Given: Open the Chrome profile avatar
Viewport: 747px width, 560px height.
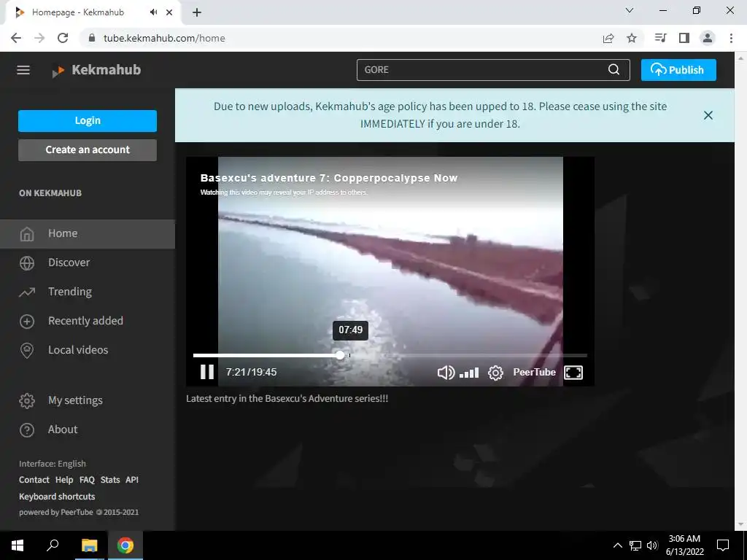Looking at the screenshot, I should coord(708,38).
